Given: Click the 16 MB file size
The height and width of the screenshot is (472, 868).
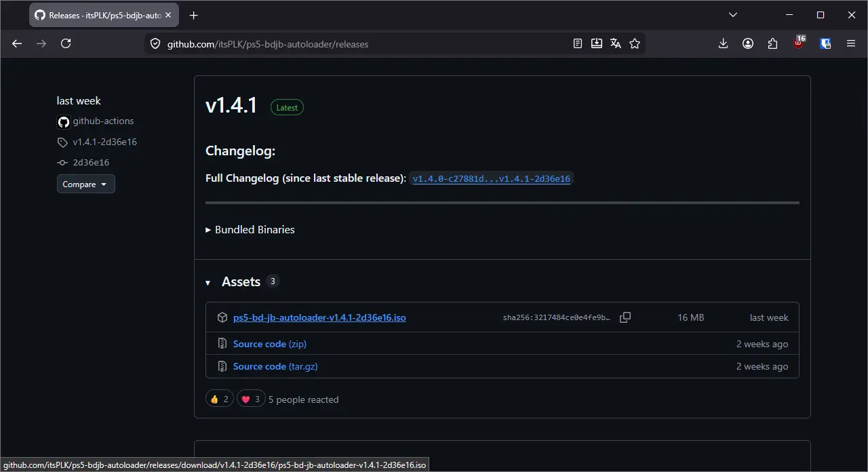Looking at the screenshot, I should point(691,317).
